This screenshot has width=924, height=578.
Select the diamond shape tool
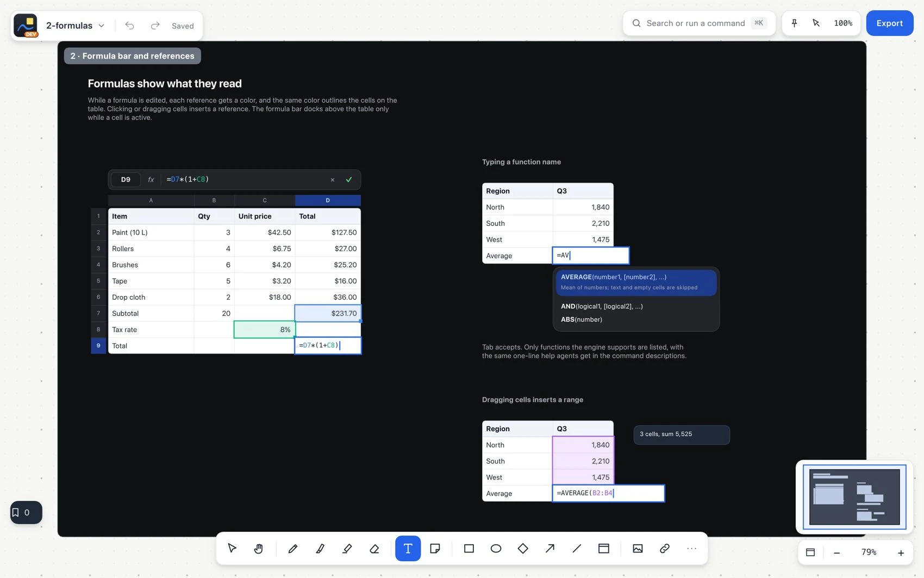[523, 548]
